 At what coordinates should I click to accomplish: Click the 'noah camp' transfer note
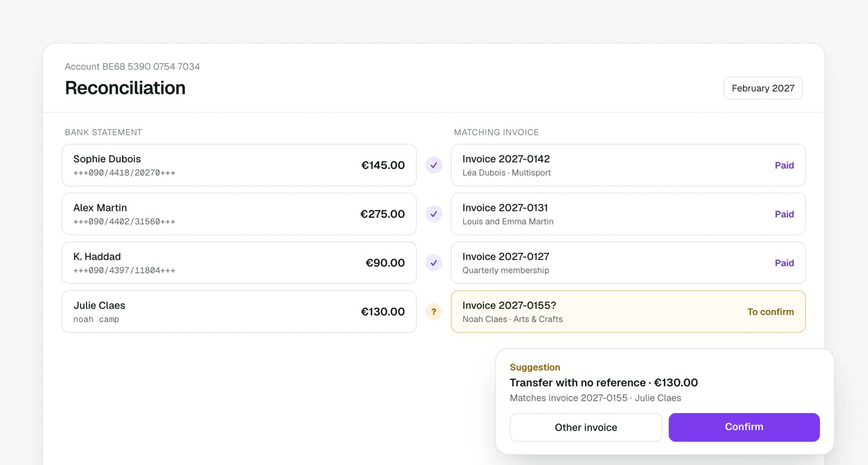point(96,319)
